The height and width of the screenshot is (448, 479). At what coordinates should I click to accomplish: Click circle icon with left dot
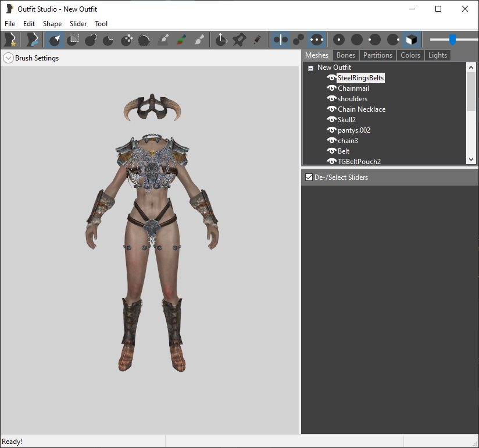(x=375, y=40)
